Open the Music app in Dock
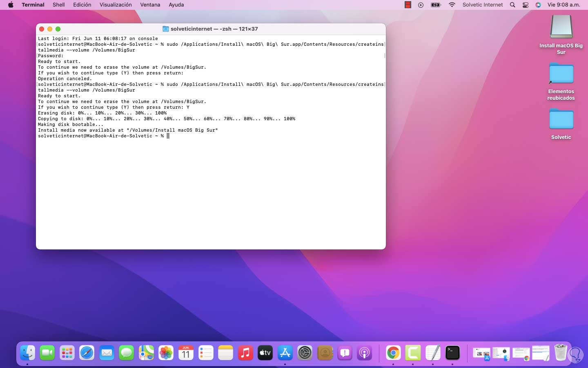This screenshot has height=368, width=588. 245,352
